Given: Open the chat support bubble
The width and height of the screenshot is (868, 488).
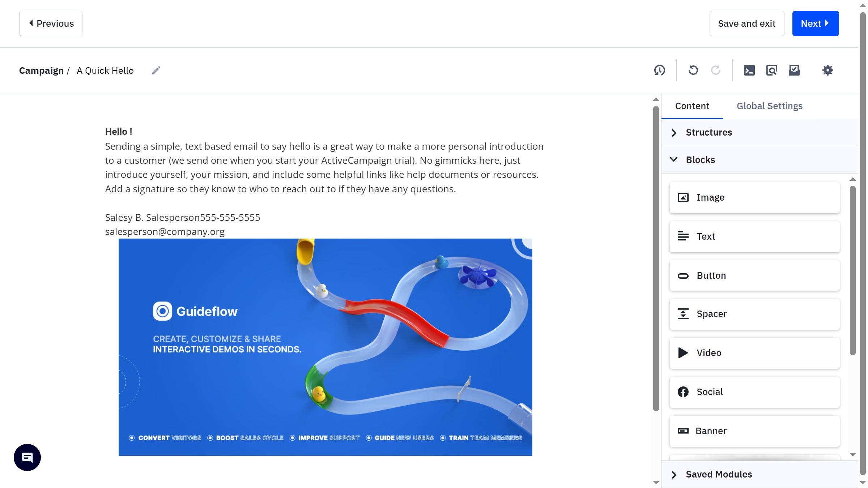Looking at the screenshot, I should tap(27, 457).
